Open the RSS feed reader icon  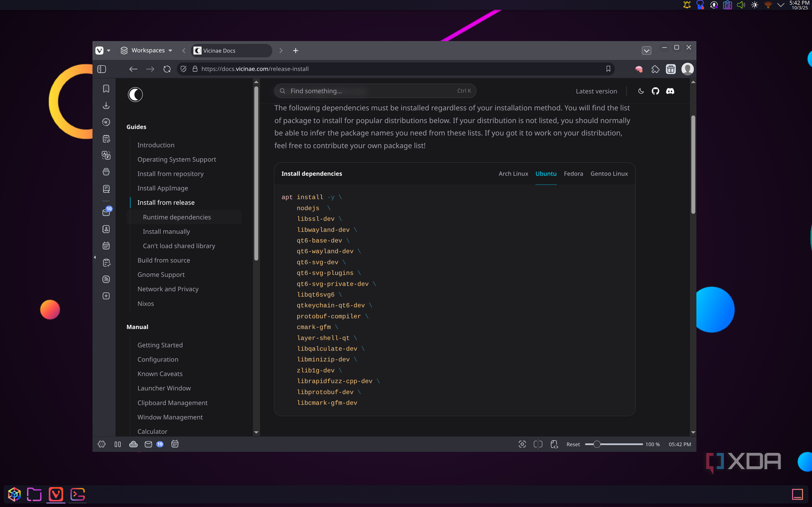pyautogui.click(x=106, y=279)
